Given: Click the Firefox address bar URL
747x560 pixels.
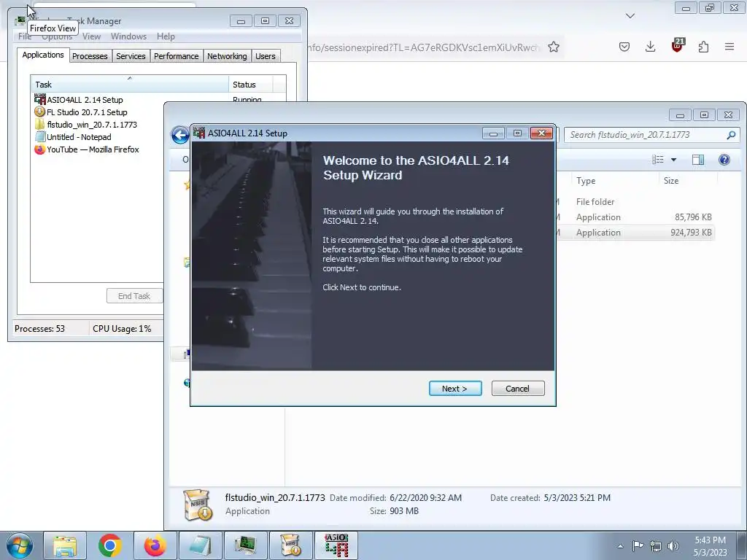Looking at the screenshot, I should point(424,47).
